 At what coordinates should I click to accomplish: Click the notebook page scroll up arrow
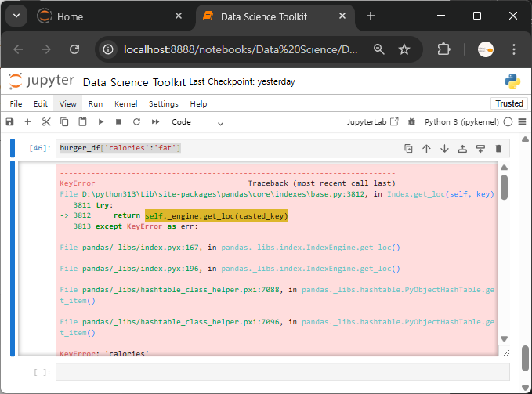click(x=525, y=139)
